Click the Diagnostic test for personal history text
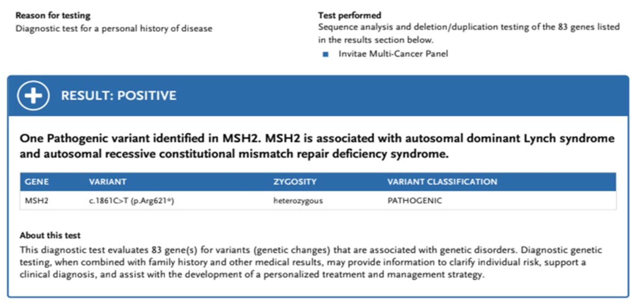This screenshot has height=303, width=644. [114, 29]
